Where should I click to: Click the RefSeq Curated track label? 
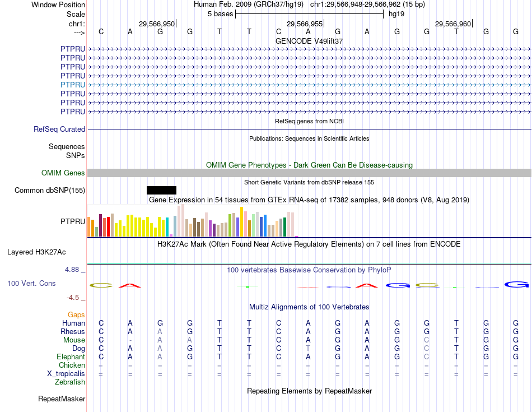[x=59, y=129]
